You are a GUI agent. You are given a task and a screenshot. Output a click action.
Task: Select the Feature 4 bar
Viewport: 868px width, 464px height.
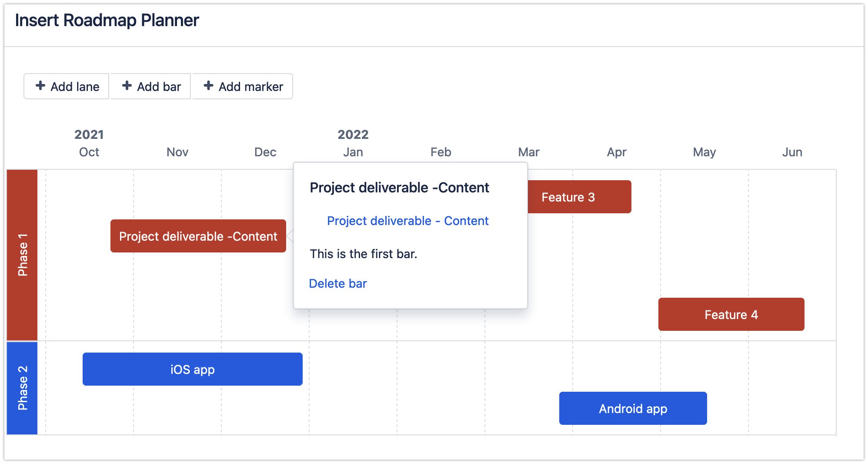(731, 314)
